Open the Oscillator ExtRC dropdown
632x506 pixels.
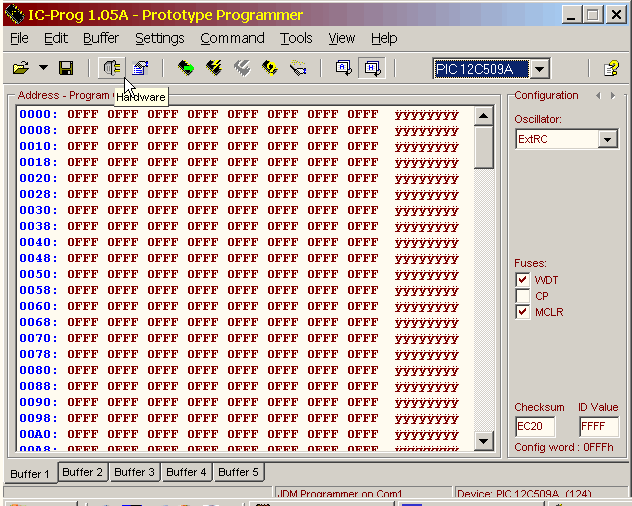click(607, 140)
